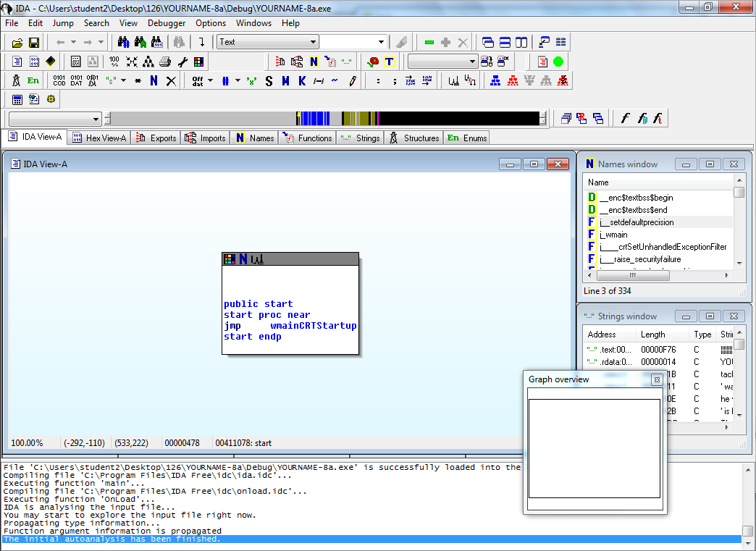Click the blue segment in the navigation band
The height and width of the screenshot is (551, 756).
[x=315, y=119]
